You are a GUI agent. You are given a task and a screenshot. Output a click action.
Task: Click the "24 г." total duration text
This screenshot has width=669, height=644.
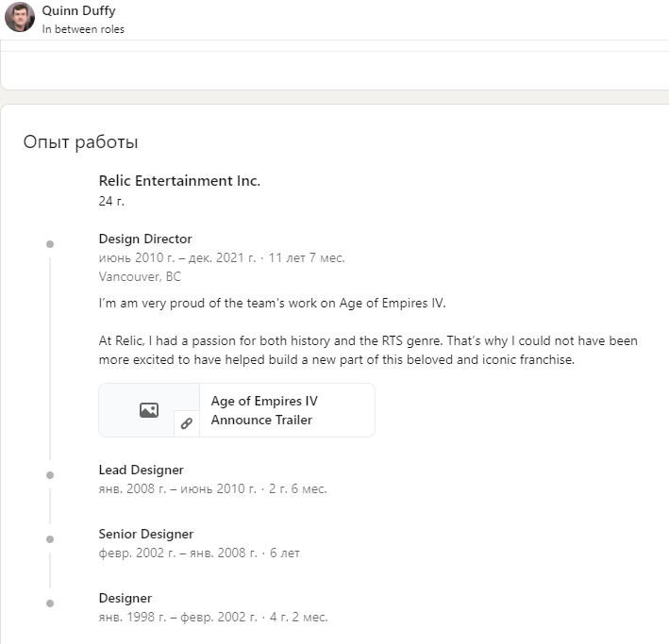pos(111,201)
